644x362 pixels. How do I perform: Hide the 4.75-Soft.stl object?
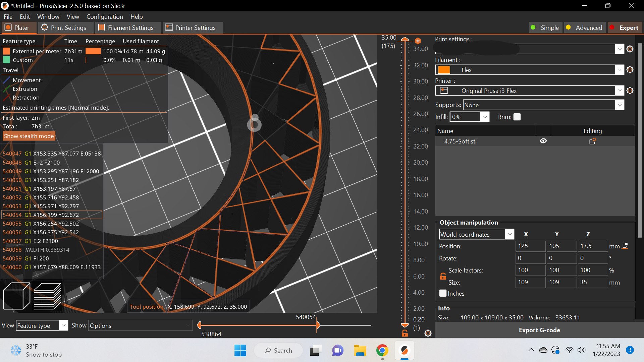(543, 141)
